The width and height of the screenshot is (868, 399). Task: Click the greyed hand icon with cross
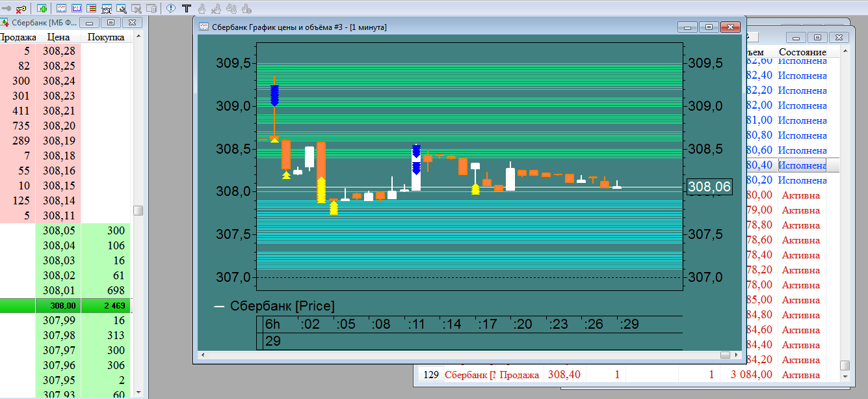[217, 8]
